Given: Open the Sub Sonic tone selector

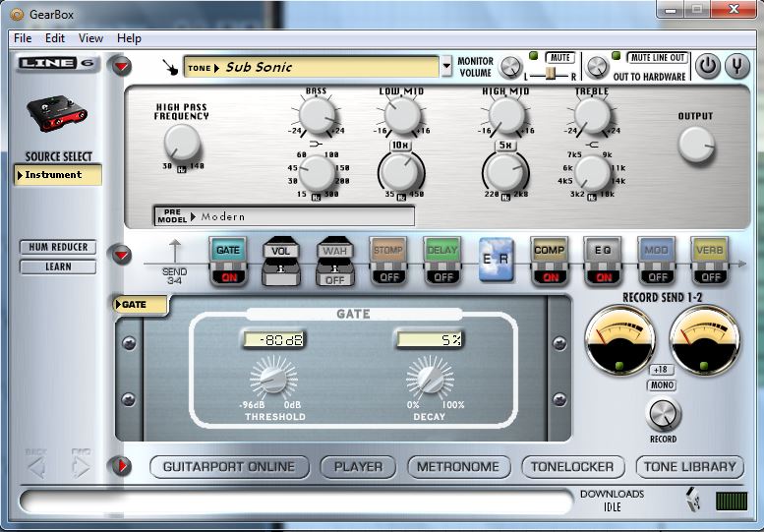Looking at the screenshot, I should [311, 67].
